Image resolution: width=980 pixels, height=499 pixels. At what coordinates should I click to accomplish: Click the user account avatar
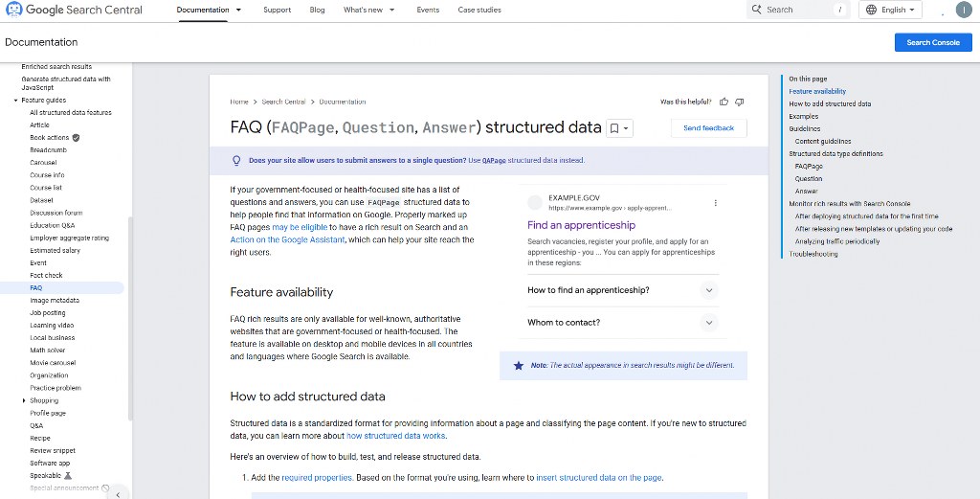click(963, 10)
